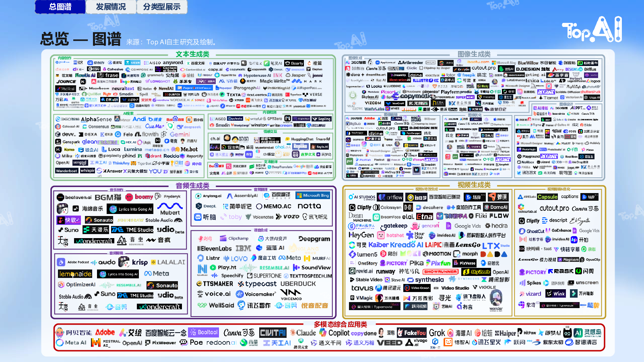This screenshot has height=362, width=644.
Task: Click the unscreen logo
Action: pos(583,283)
